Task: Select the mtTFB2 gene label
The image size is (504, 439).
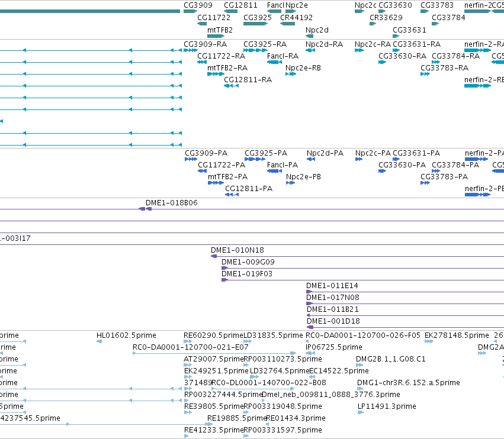Action: (220, 30)
